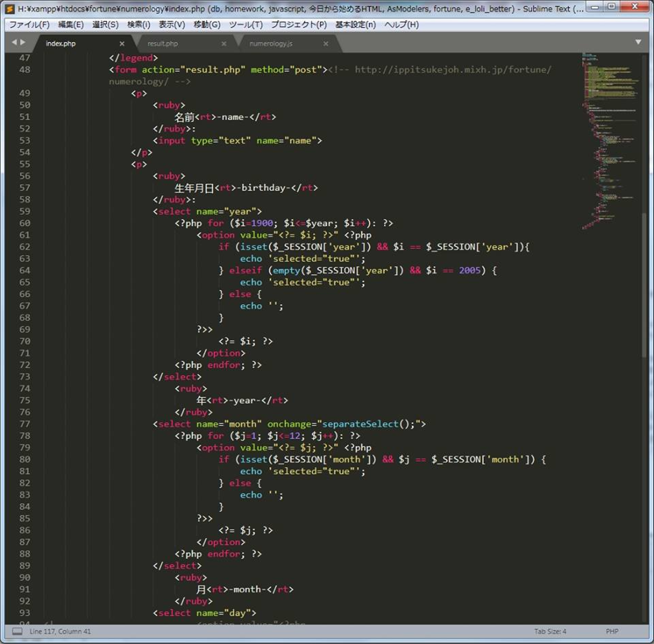Click the Sublime Text app icon

(x=10, y=9)
